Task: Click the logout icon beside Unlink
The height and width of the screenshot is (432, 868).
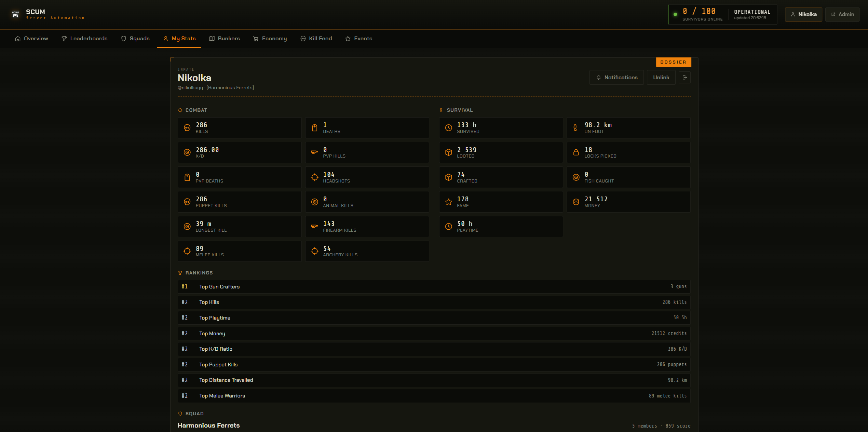Action: 684,78
